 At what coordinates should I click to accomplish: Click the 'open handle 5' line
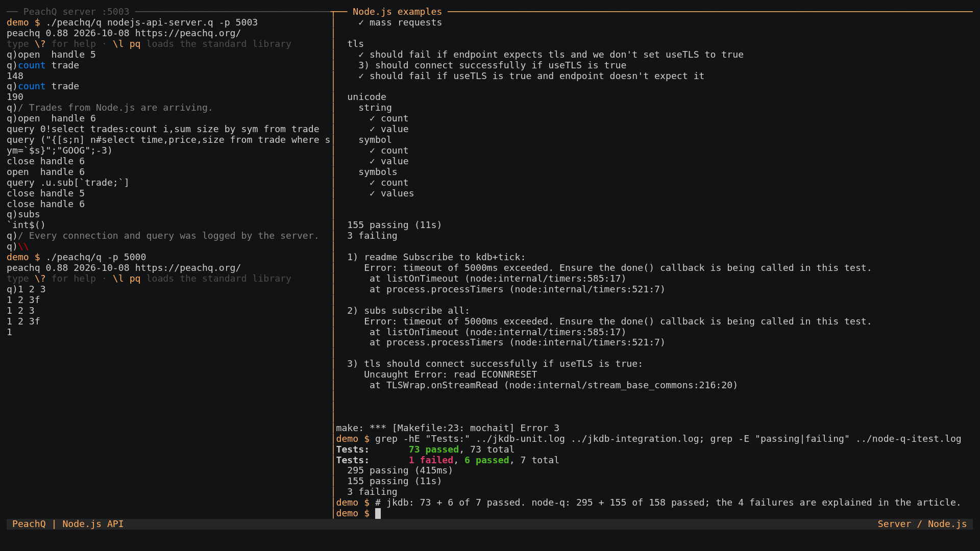coord(51,55)
